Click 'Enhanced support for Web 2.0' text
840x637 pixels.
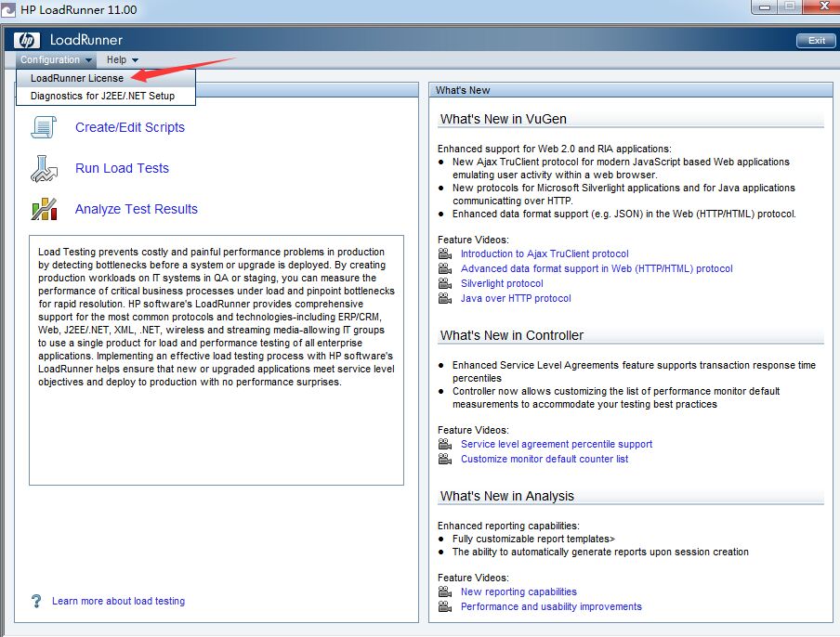tap(555, 149)
